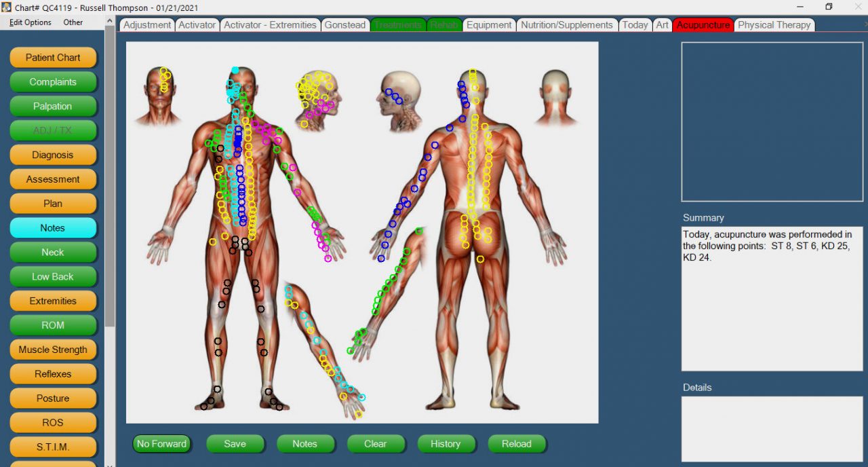Save the acupuncture chart
The image size is (868, 467).
235,443
